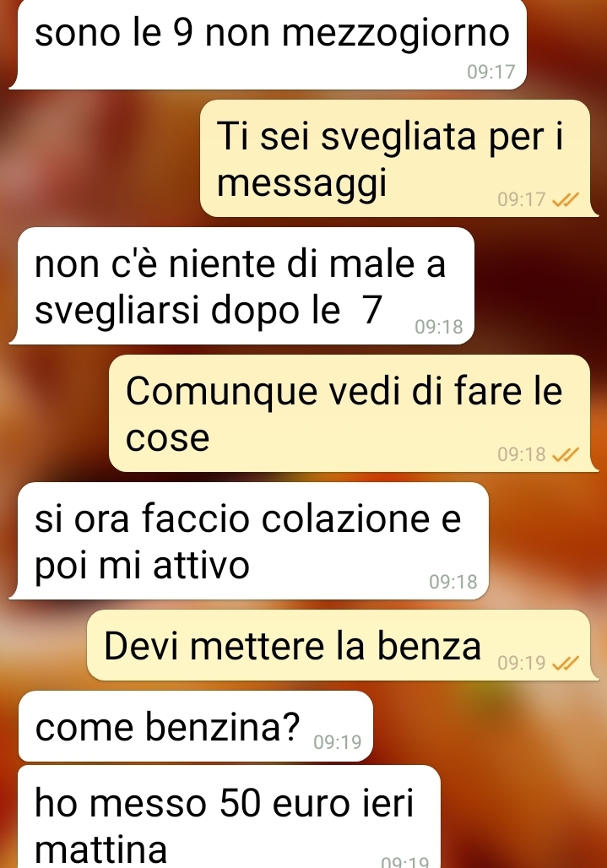
Task: Tap the chat wallpaper background left of the 'benza' bubble
Action: point(44,645)
